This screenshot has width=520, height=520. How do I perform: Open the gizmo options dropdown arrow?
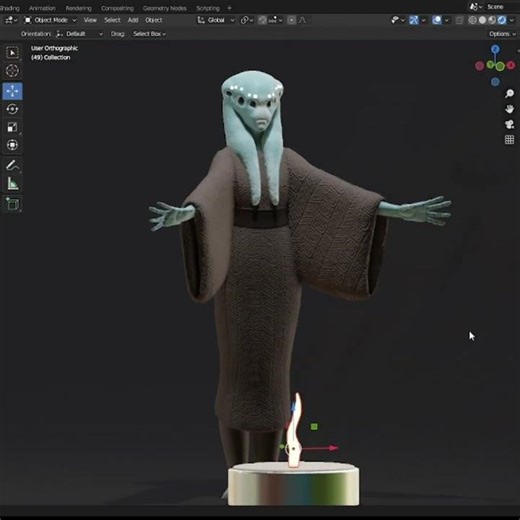pos(423,20)
